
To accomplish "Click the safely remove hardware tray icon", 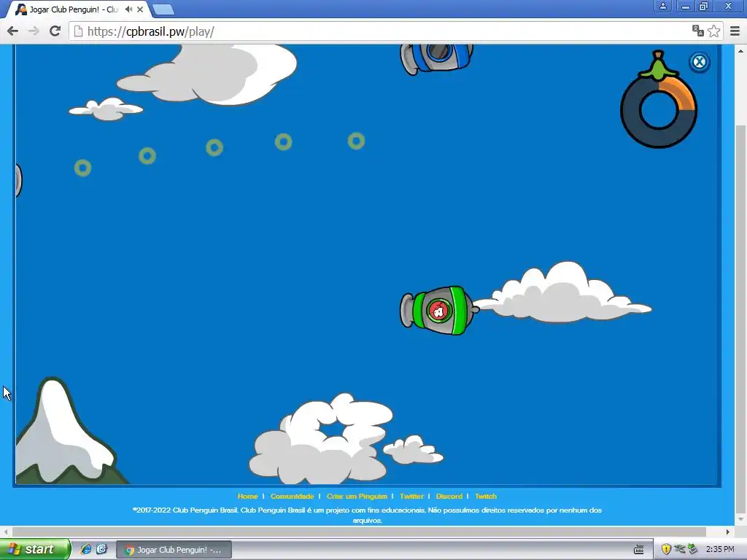I will 693,549.
